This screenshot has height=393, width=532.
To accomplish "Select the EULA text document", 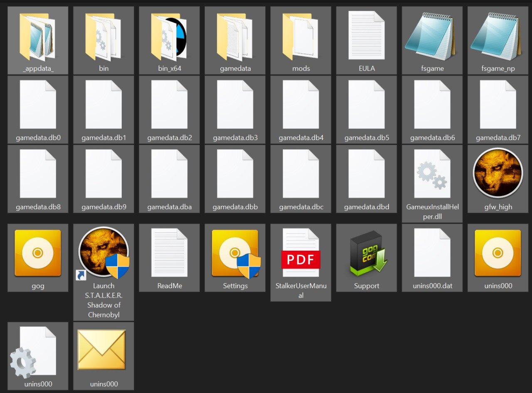I will (x=366, y=40).
